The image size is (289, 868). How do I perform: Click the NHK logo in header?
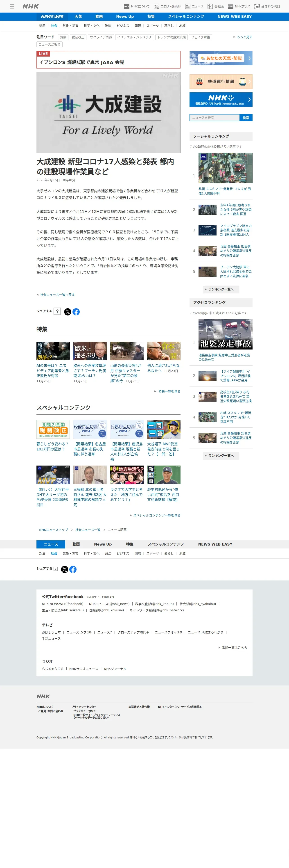tap(31, 6)
